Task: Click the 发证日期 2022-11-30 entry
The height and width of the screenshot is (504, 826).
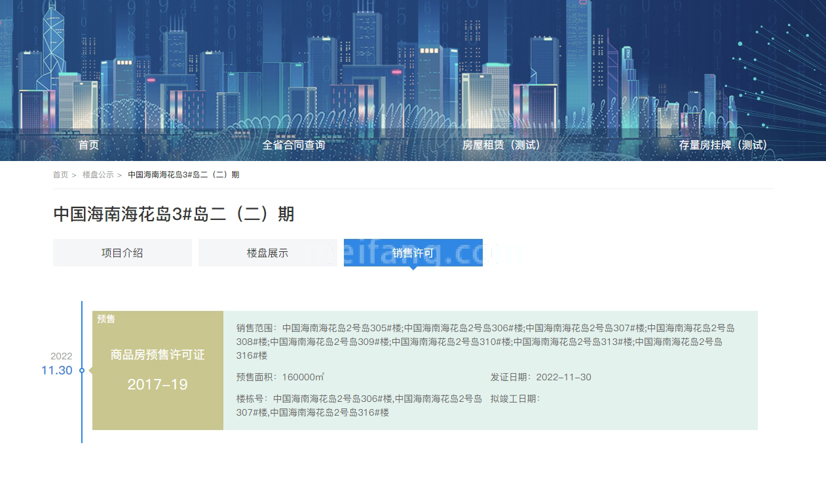Action: pyautogui.click(x=540, y=377)
